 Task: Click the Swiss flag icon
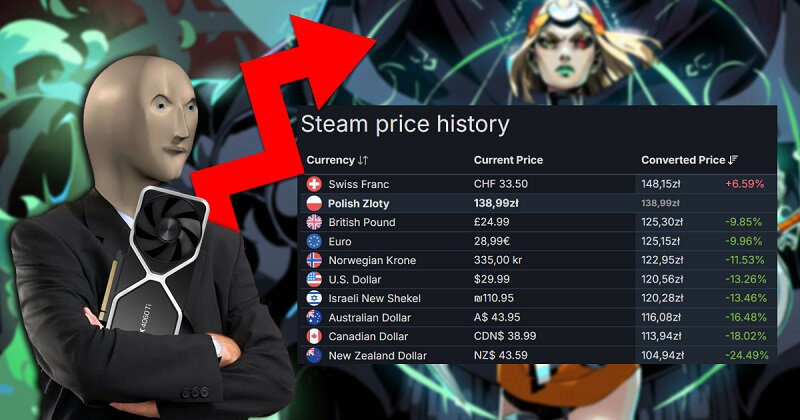(314, 184)
